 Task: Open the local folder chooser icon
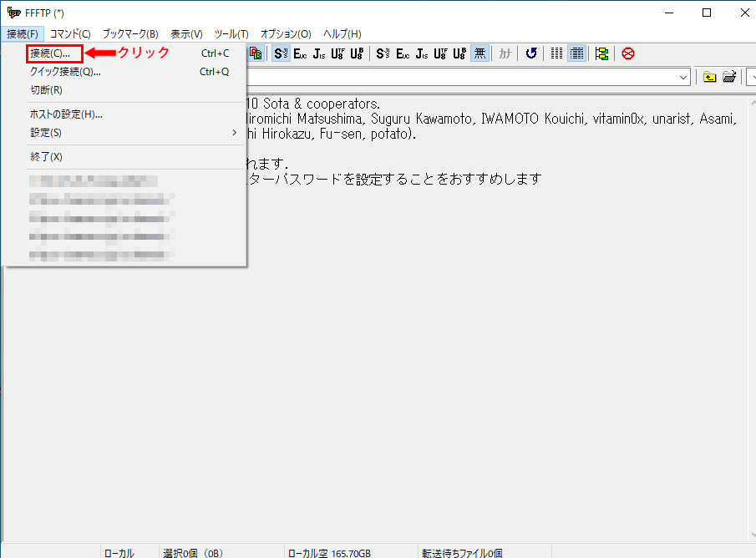(729, 77)
